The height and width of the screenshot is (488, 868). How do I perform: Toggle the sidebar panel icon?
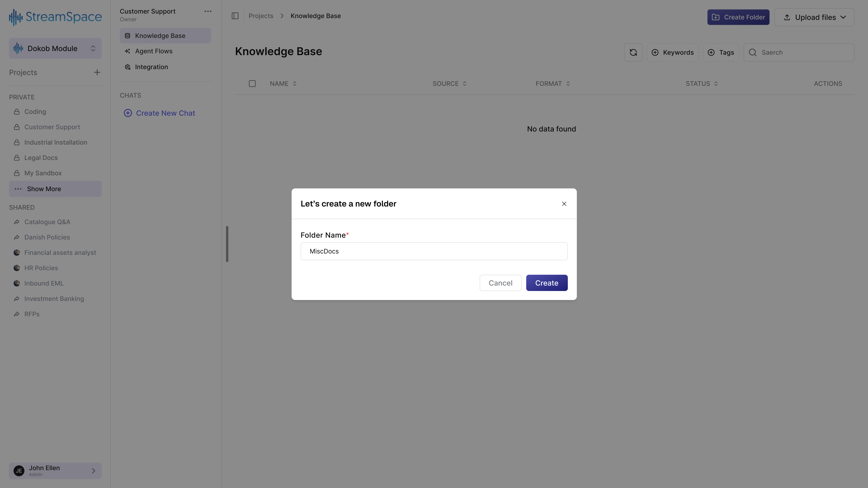tap(235, 16)
